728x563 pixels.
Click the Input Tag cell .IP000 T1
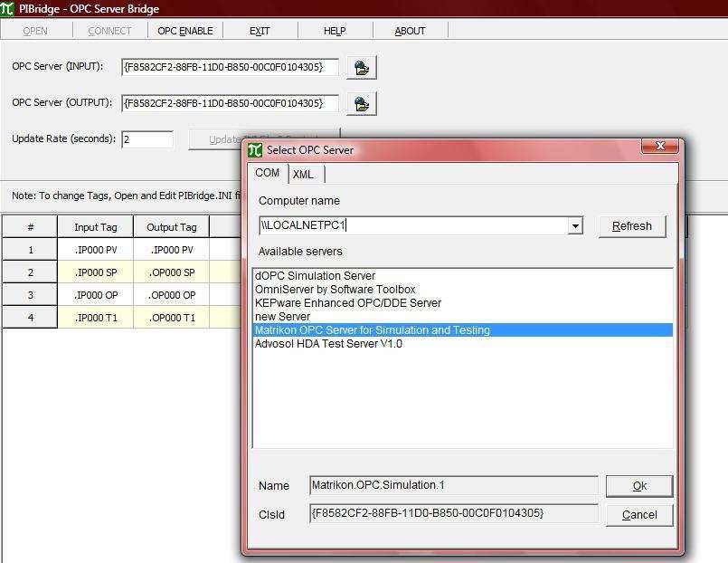[x=96, y=318]
